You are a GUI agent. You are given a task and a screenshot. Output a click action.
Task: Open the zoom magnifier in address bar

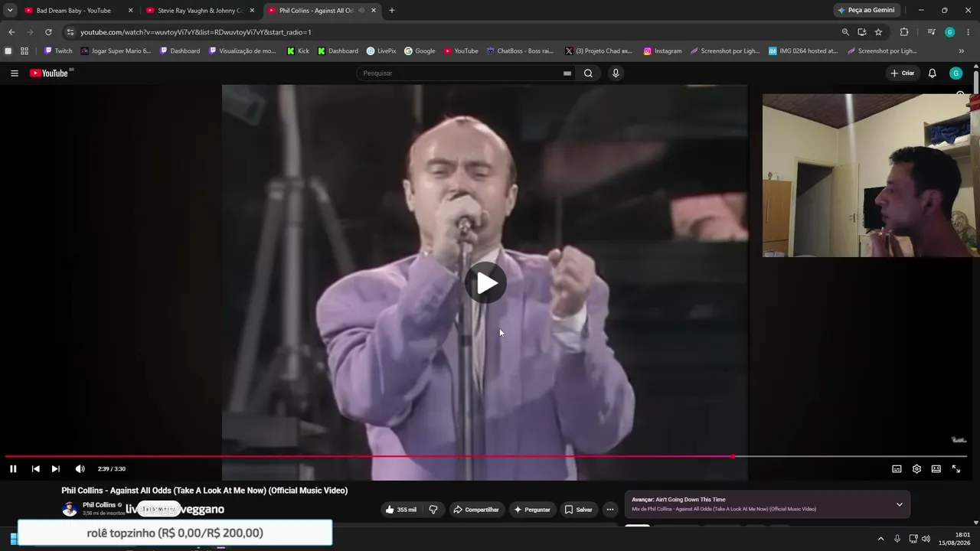pos(845,32)
